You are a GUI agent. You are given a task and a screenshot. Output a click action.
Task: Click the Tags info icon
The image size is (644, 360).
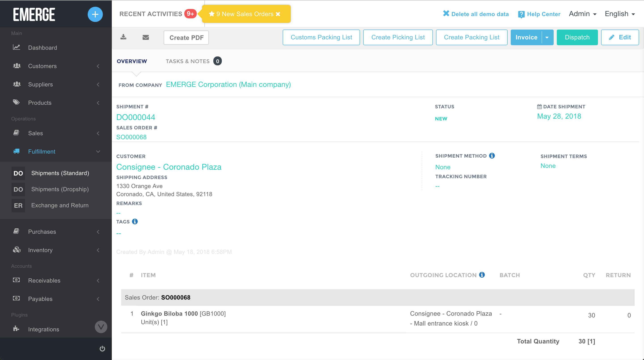135,222
